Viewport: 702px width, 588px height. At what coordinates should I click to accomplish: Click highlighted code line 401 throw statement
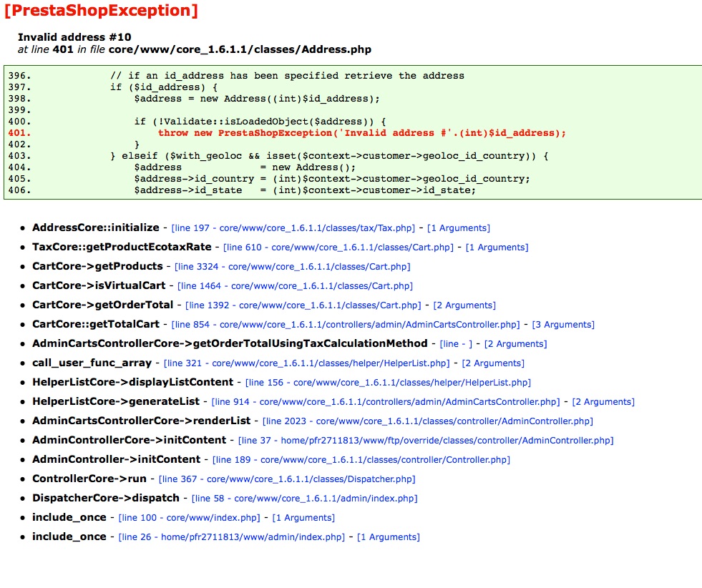362,133
